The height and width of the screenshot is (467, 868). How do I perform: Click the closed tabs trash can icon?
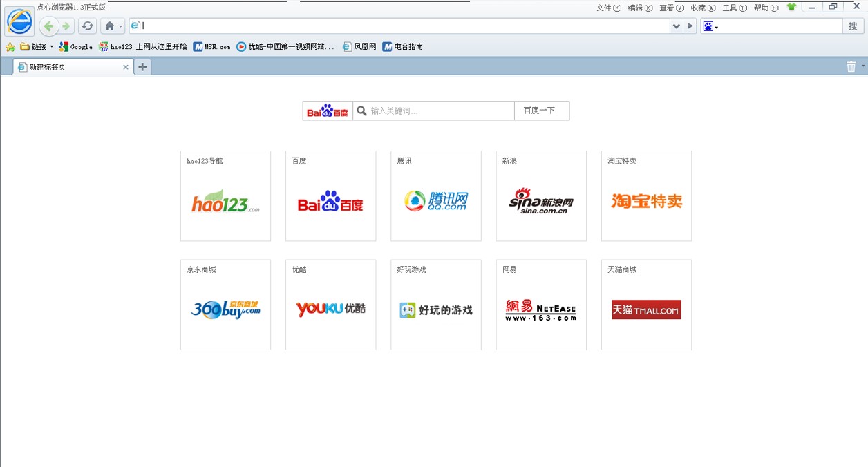click(851, 67)
